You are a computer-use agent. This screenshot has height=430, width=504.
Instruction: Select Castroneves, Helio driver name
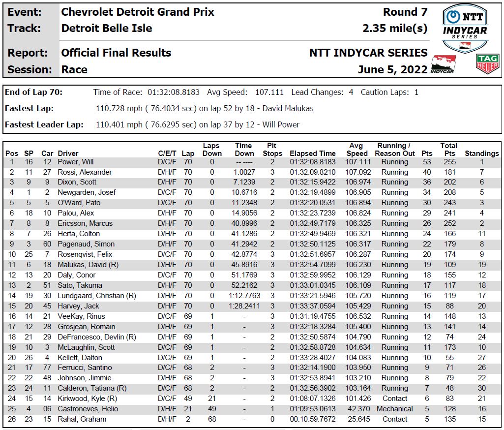tap(87, 409)
